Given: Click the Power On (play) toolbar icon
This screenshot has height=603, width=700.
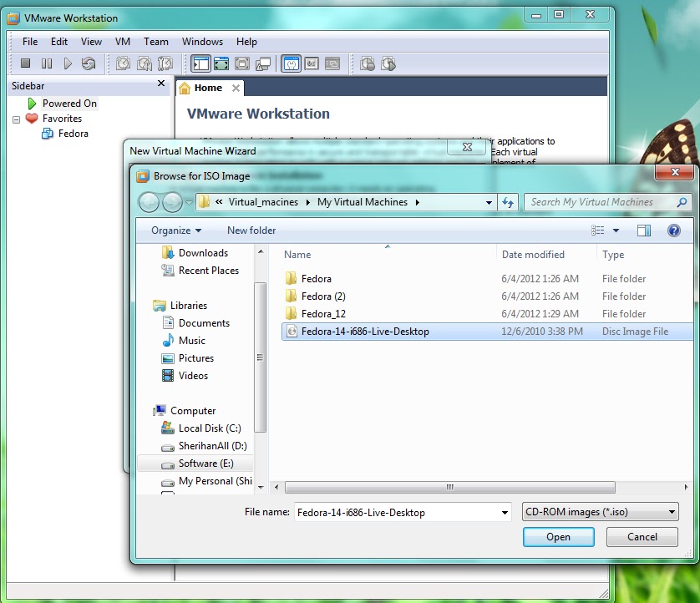Looking at the screenshot, I should click(68, 63).
